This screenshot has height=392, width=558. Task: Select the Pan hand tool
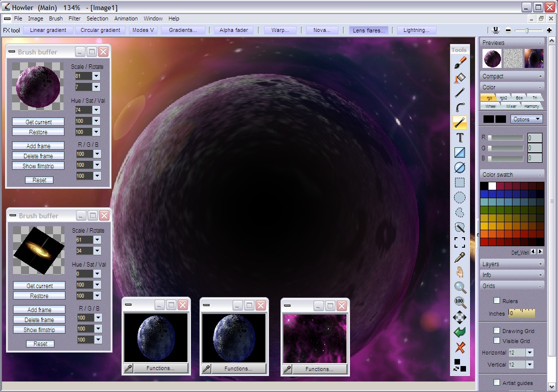(x=459, y=272)
